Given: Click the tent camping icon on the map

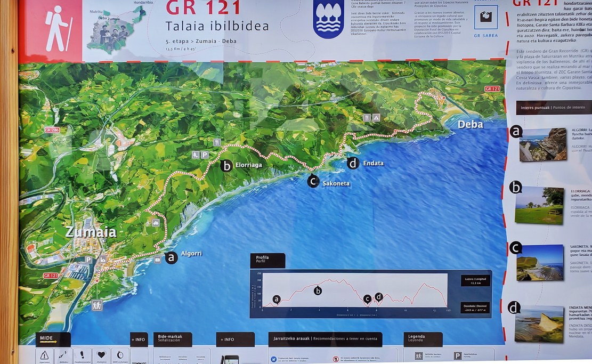Looking at the screenshot, I should pyautogui.click(x=376, y=118).
